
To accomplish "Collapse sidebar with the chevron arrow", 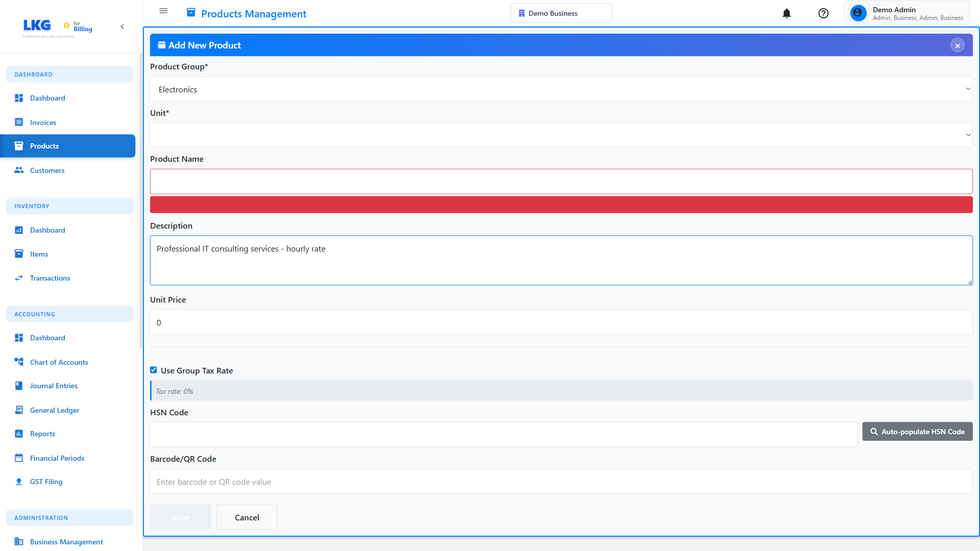I will [x=122, y=27].
